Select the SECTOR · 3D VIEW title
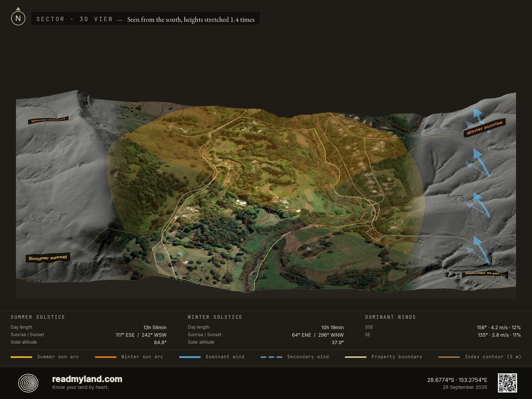The image size is (532, 399). (x=74, y=19)
